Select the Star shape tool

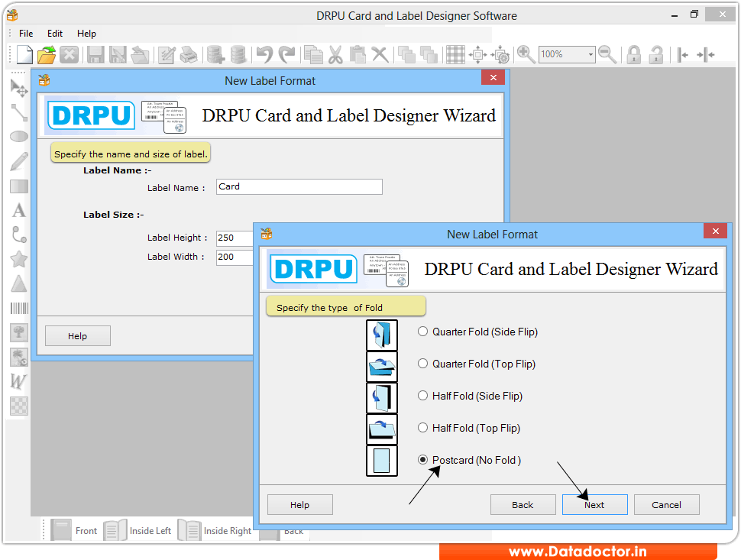click(18, 259)
